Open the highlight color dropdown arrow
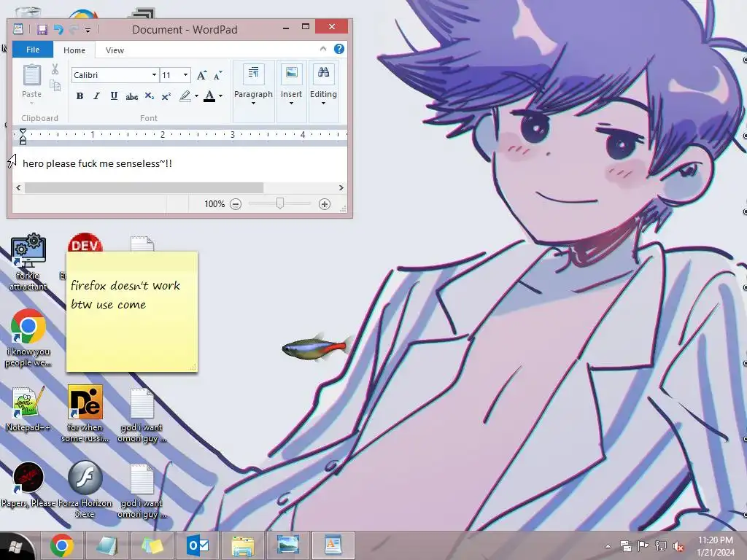Image resolution: width=747 pixels, height=560 pixels. (196, 96)
